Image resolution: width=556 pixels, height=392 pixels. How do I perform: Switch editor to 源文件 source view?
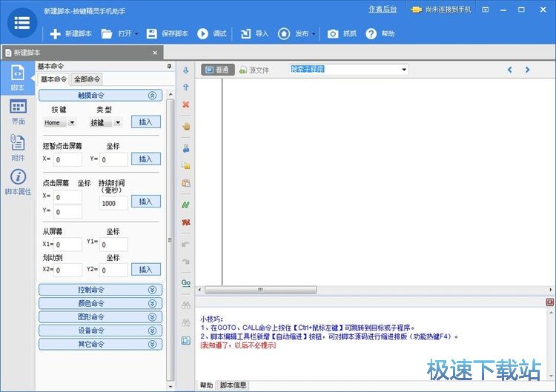pyautogui.click(x=254, y=70)
